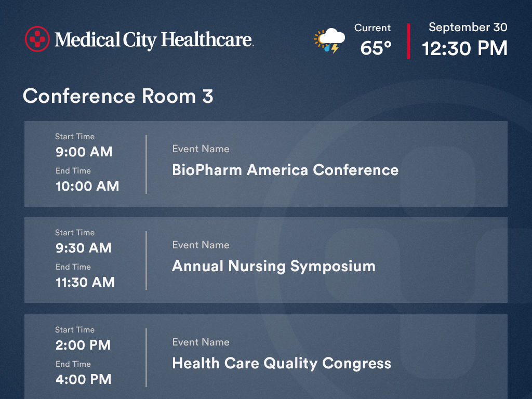
Task: Tap the 9:30 AM start time
Action: 84,248
